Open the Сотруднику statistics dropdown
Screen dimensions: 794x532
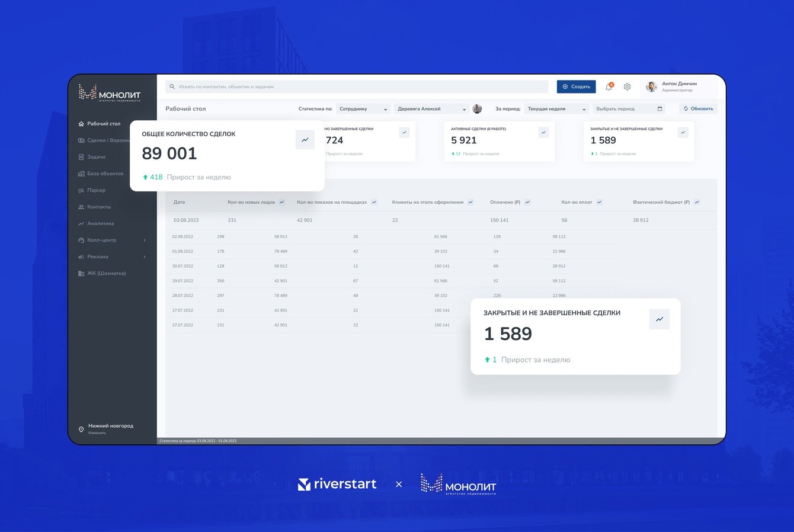point(363,108)
